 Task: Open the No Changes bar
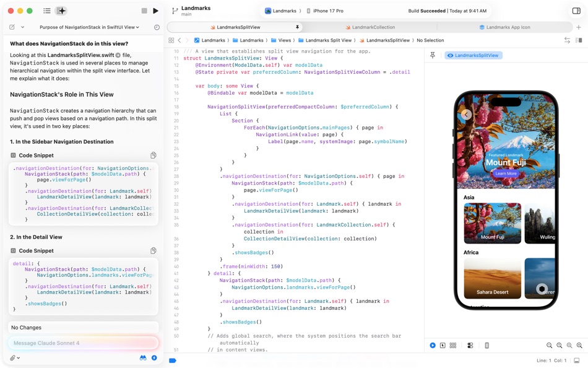click(x=84, y=328)
